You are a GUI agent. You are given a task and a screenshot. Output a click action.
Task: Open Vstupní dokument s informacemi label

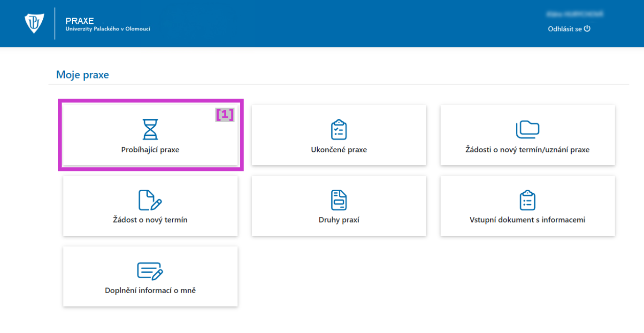tap(527, 220)
